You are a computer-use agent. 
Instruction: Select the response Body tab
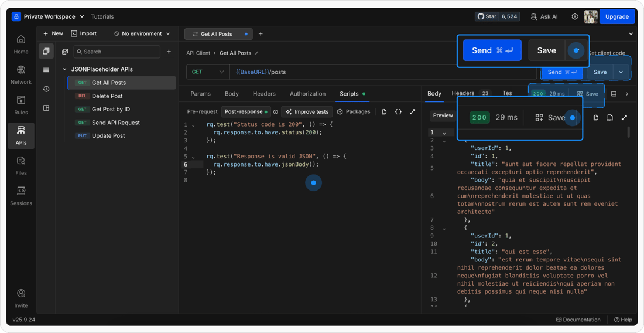[x=434, y=93]
